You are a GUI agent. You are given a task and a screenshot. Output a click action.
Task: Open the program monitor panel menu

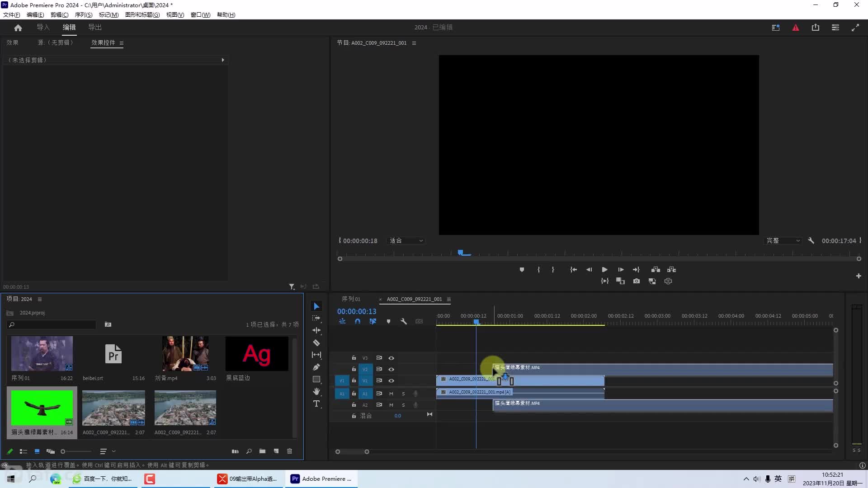point(414,43)
